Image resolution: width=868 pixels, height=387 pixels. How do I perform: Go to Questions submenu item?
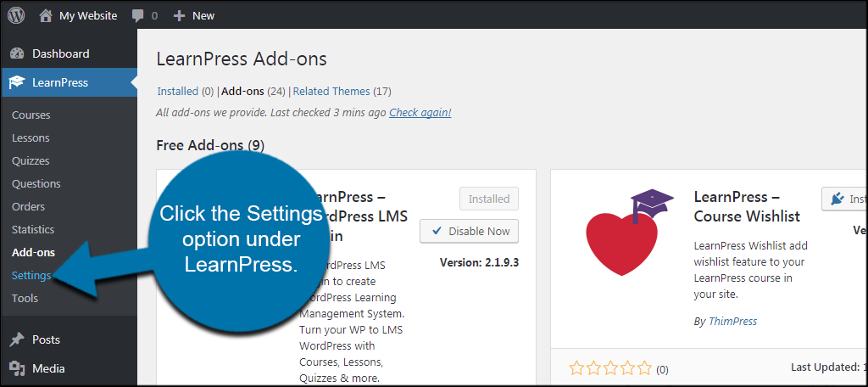36,183
